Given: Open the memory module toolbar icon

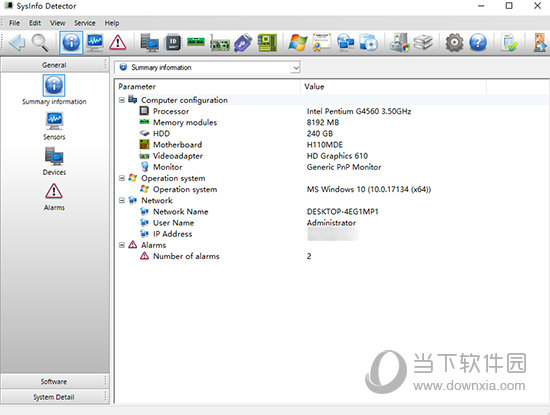Looking at the screenshot, I should coord(196,42).
